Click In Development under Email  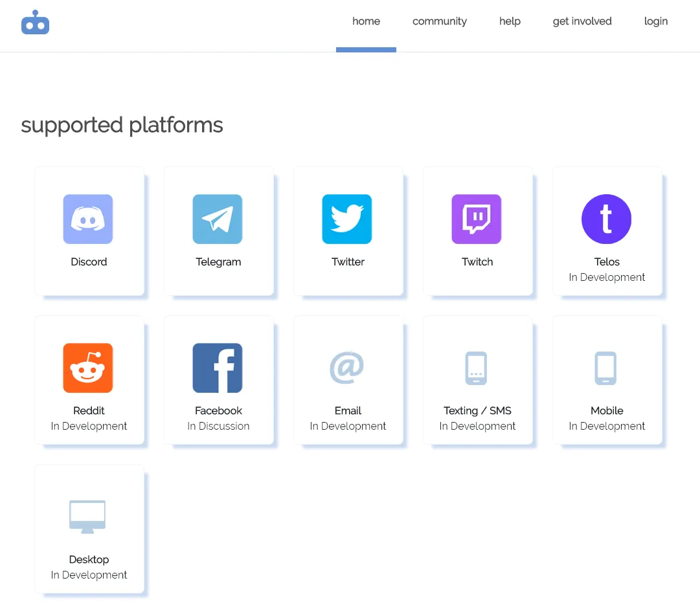click(348, 426)
